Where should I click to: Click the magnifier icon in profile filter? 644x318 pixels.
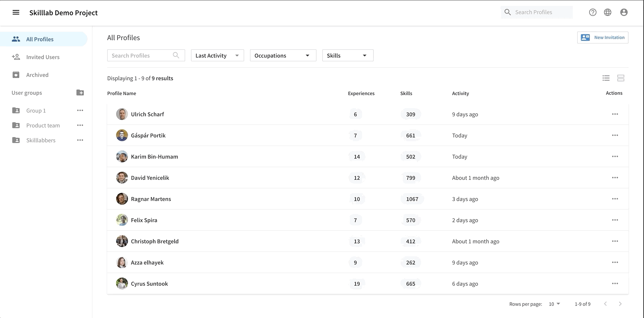click(176, 55)
